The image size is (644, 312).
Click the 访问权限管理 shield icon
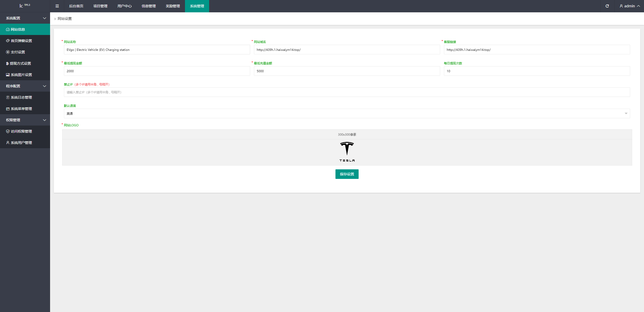coord(8,131)
